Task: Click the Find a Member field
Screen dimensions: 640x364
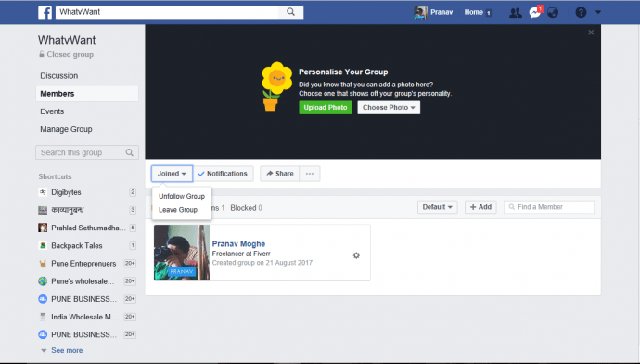Action: pos(549,207)
